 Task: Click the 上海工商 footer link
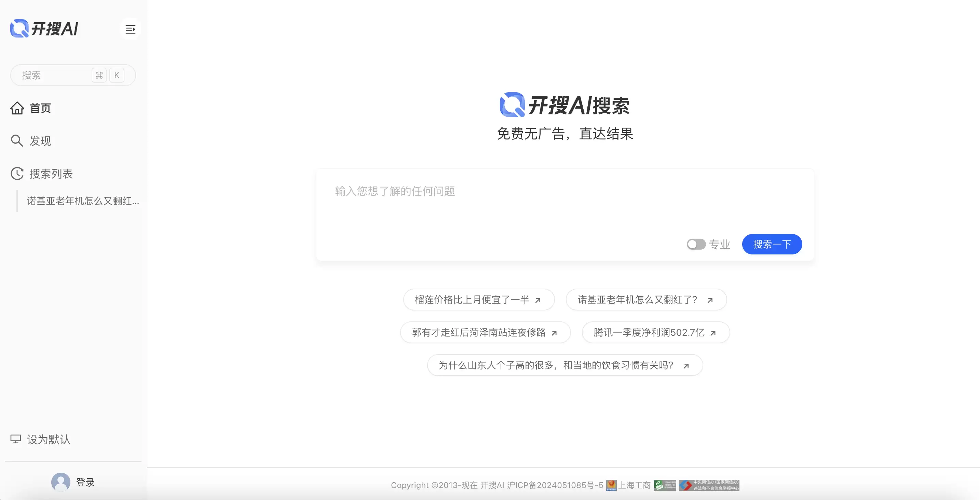point(634,485)
